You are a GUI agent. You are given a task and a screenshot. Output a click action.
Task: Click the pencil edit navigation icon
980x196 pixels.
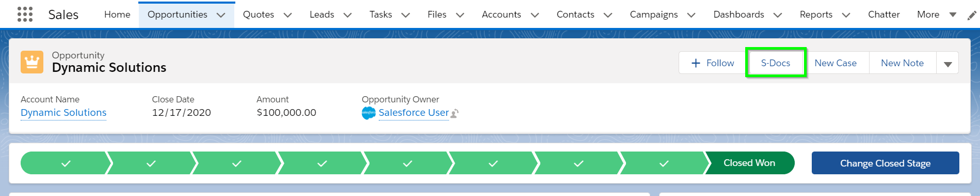pyautogui.click(x=972, y=15)
